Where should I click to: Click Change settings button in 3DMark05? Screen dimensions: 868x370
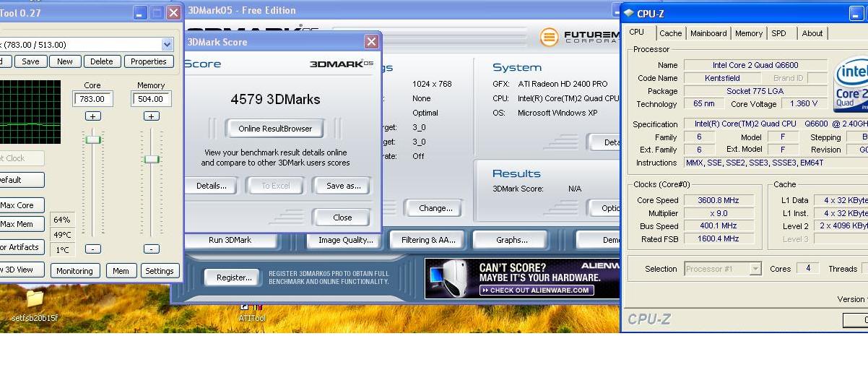pos(435,208)
